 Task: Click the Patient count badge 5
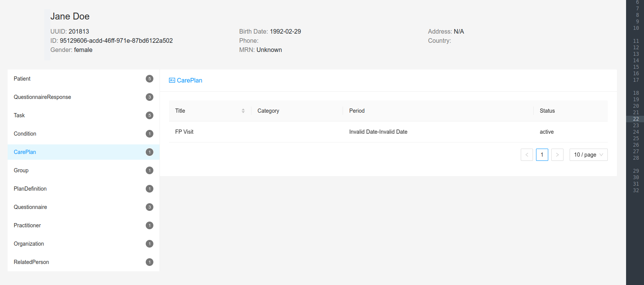point(150,79)
